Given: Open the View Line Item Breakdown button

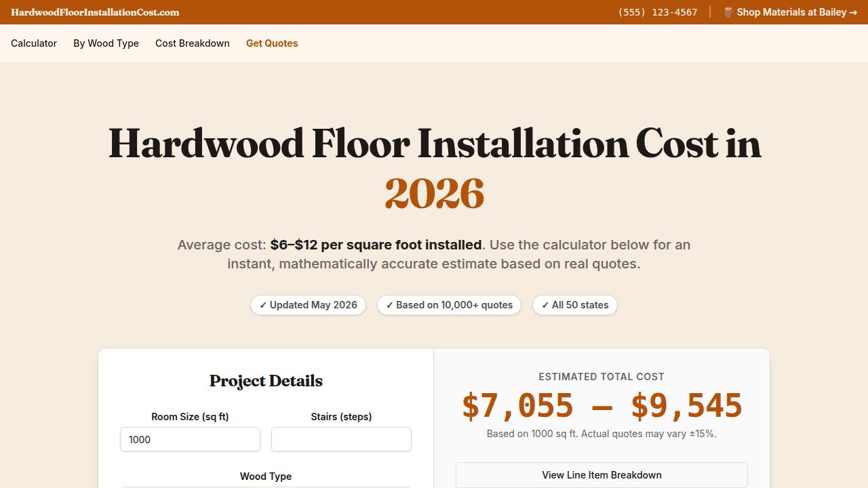Looking at the screenshot, I should pos(601,475).
